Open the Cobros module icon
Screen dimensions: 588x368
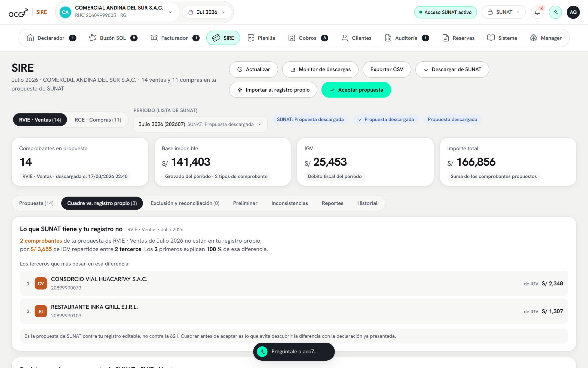click(x=292, y=38)
